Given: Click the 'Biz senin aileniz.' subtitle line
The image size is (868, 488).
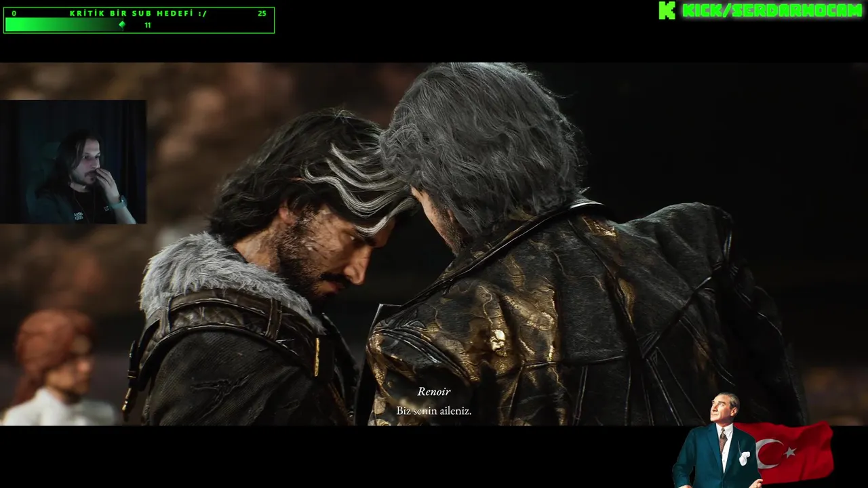Looking at the screenshot, I should point(434,411).
